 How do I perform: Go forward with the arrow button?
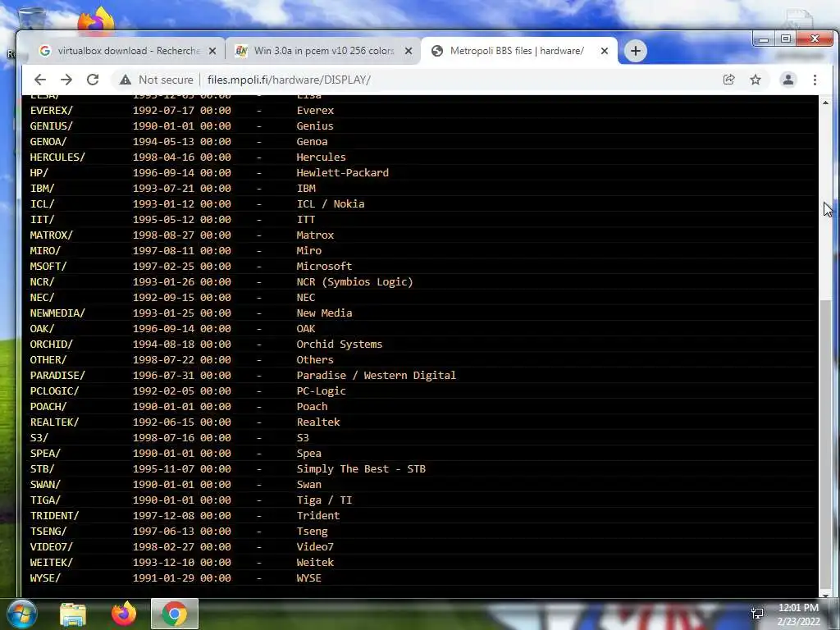[x=66, y=80]
